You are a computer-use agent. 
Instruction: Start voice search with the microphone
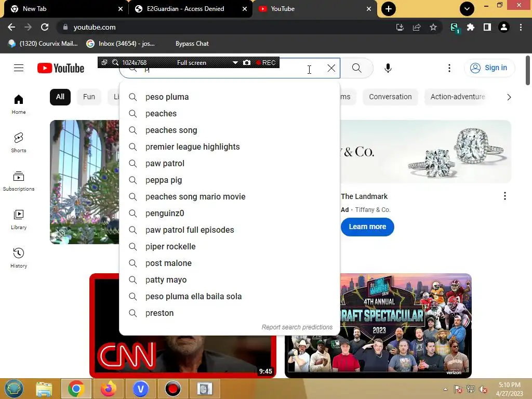click(388, 68)
